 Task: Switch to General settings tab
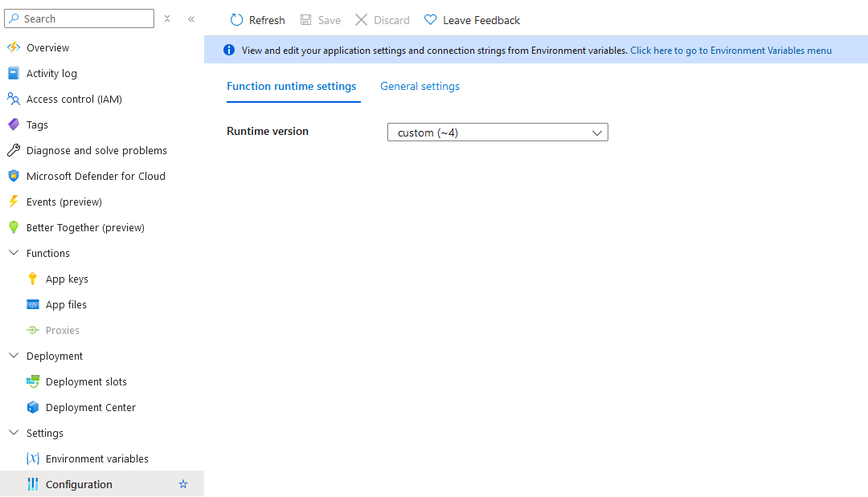click(420, 86)
